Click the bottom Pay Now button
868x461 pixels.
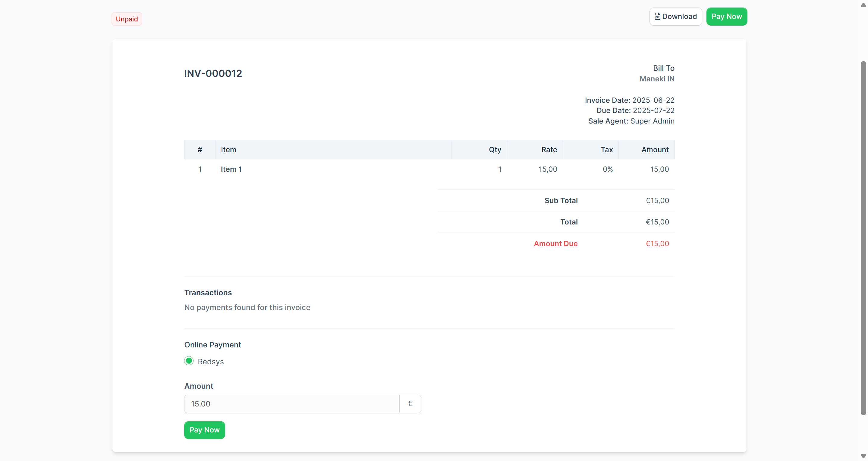point(204,430)
